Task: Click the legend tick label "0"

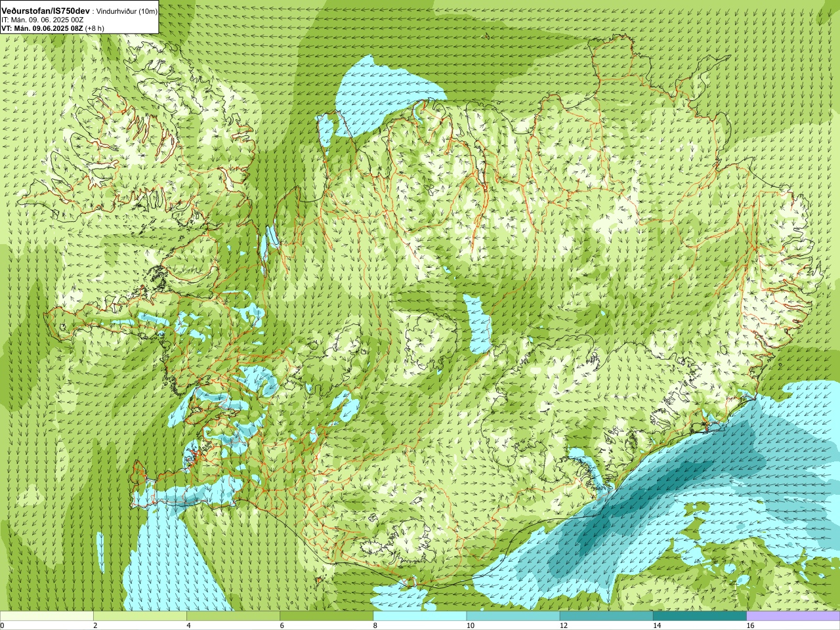Action: click(x=3, y=625)
